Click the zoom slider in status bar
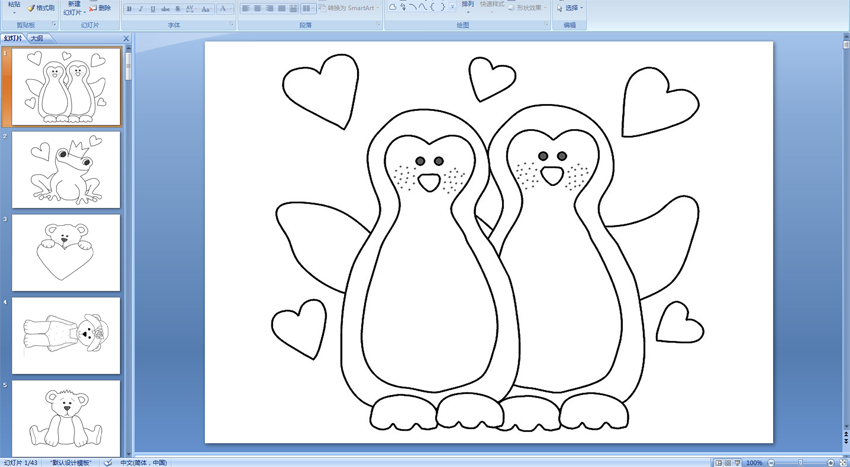 (800, 462)
